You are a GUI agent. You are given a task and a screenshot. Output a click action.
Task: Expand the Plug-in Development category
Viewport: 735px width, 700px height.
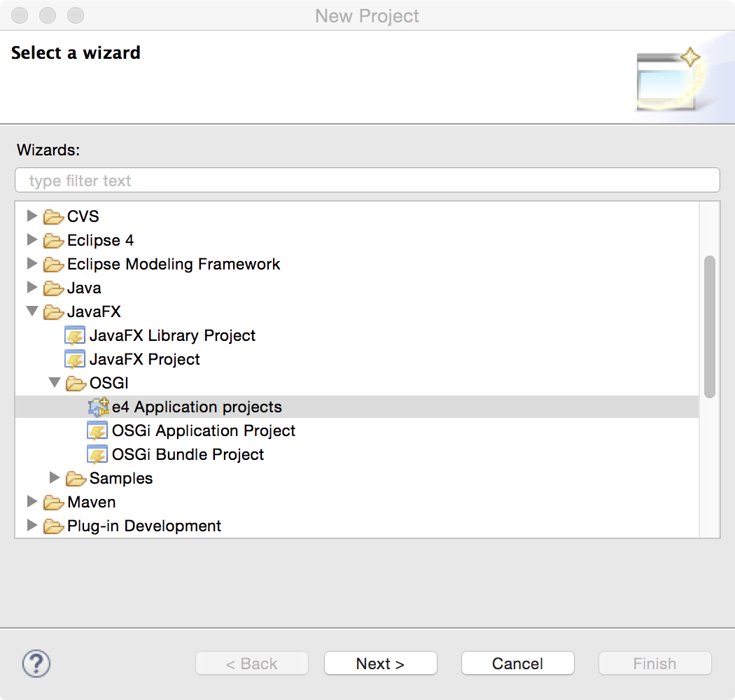point(31,526)
